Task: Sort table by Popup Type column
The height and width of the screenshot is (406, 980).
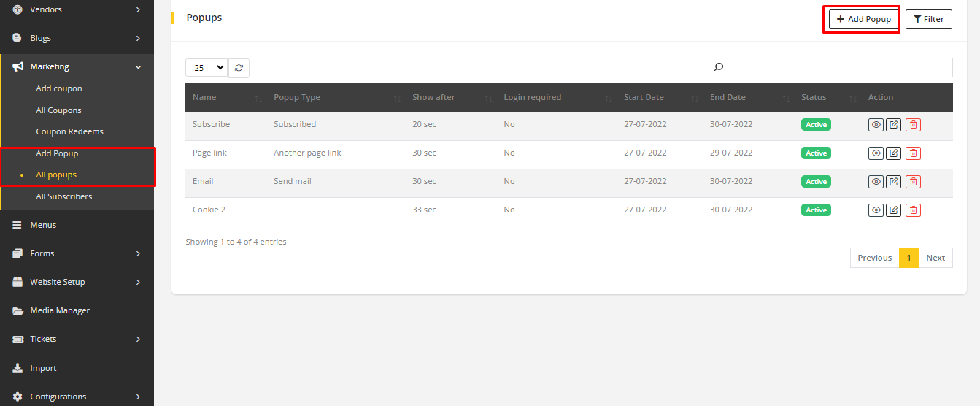Action: point(336,97)
